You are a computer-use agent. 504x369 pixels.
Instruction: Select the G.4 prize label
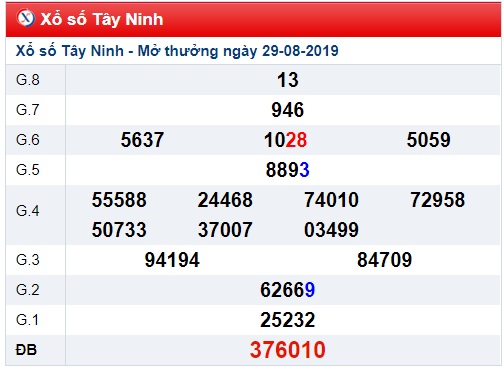(x=28, y=211)
